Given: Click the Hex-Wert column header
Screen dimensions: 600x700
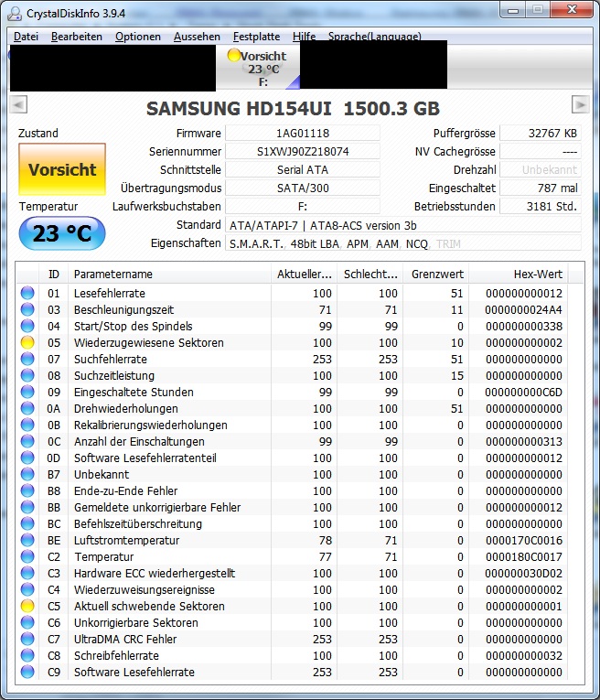Looking at the screenshot, I should coord(519,275).
